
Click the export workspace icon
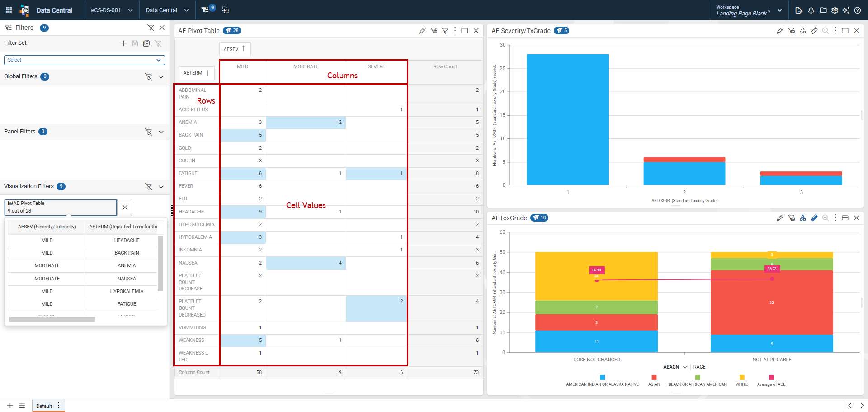[x=799, y=10]
